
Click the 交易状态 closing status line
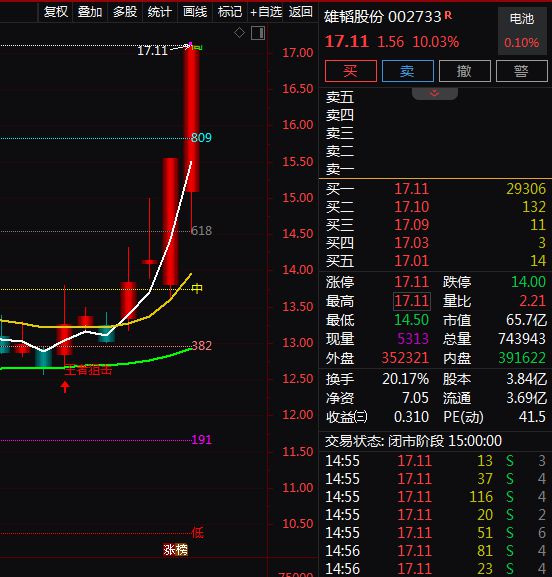(x=413, y=441)
